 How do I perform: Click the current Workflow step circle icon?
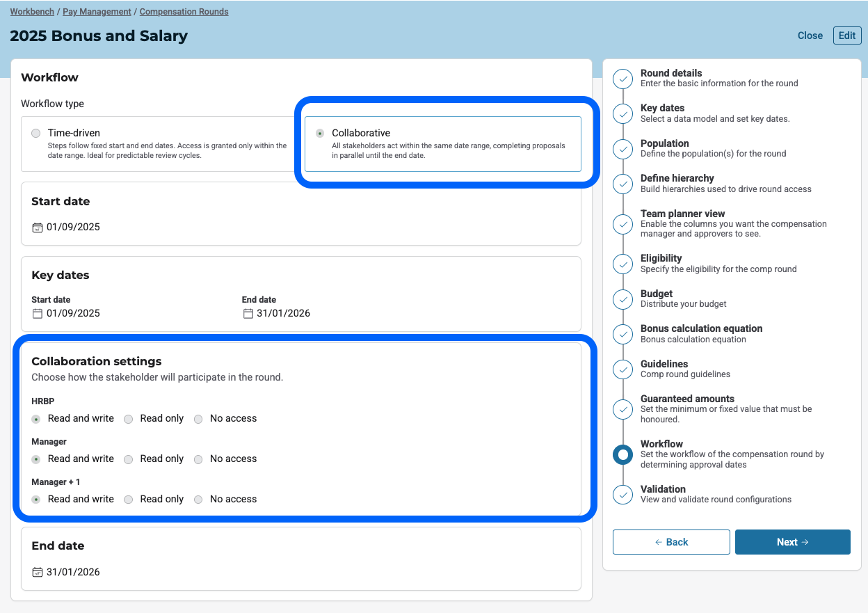[623, 455]
